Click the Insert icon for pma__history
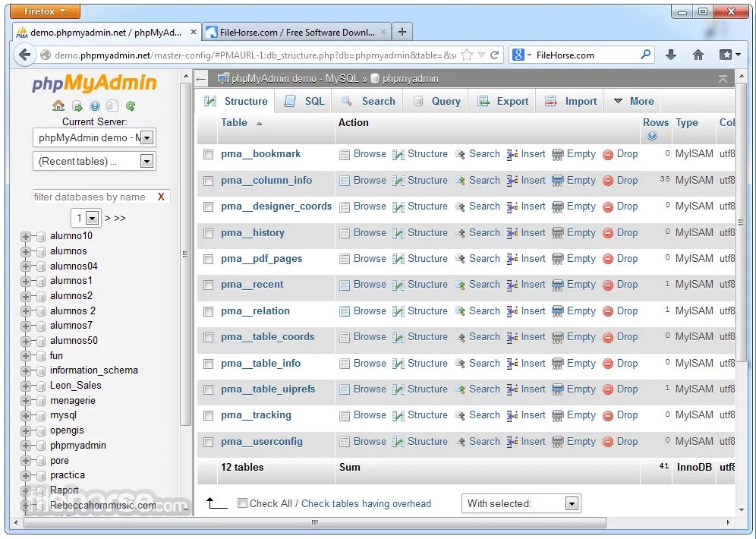 point(512,233)
